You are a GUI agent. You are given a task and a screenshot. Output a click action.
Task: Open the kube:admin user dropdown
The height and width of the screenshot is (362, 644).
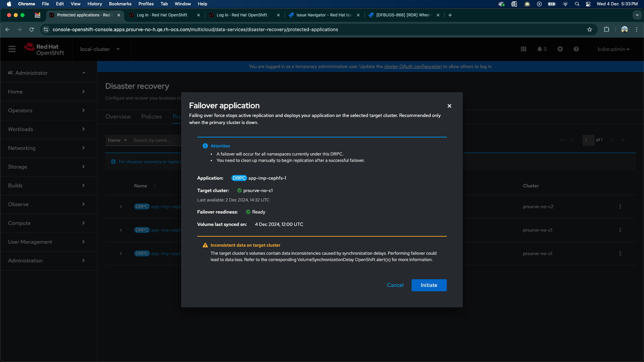[x=613, y=49]
